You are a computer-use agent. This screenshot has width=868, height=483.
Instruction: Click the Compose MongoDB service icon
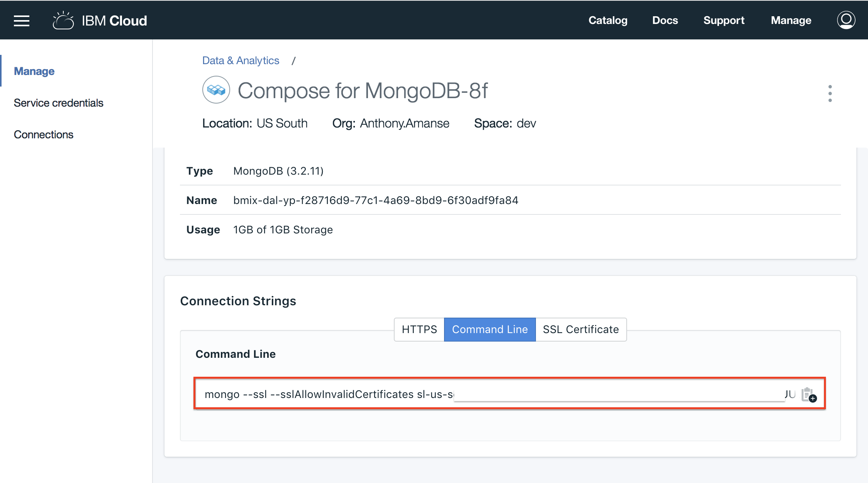tap(216, 90)
